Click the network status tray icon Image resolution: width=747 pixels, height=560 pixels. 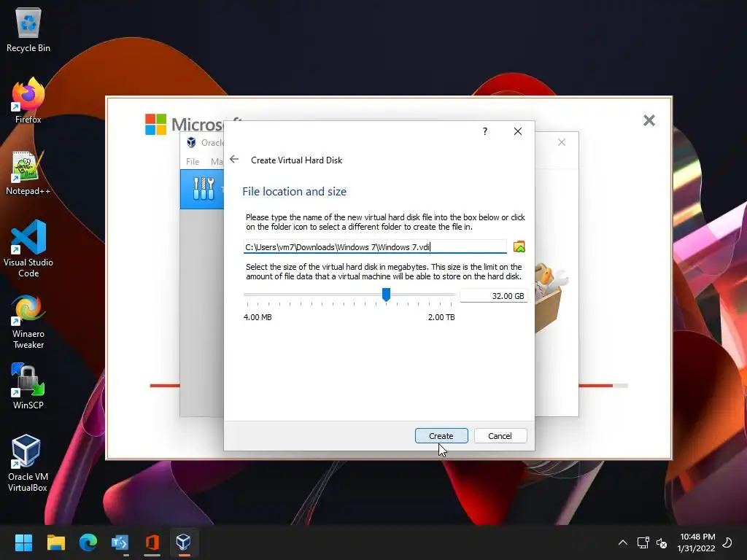(x=643, y=542)
